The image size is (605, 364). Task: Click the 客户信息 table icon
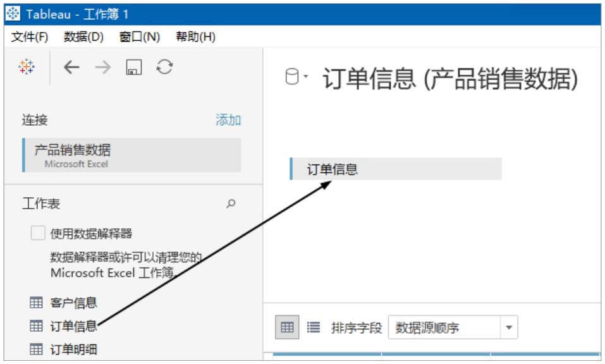[36, 303]
